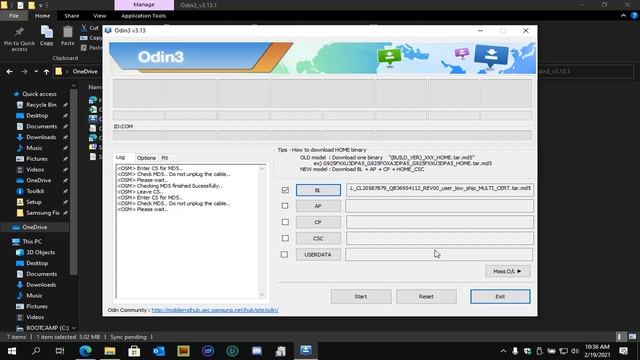The height and width of the screenshot is (360, 640).
Task: Open the File menu in Explorer
Action: 14,16
